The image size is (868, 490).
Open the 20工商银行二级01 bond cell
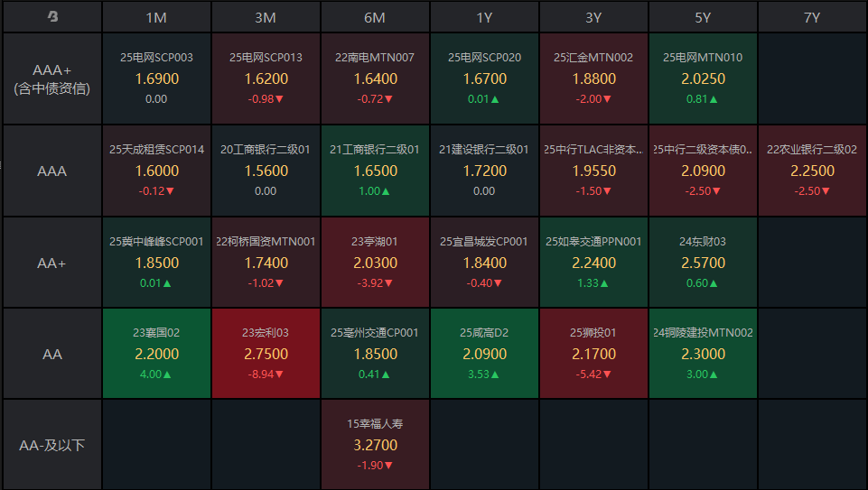(x=266, y=171)
